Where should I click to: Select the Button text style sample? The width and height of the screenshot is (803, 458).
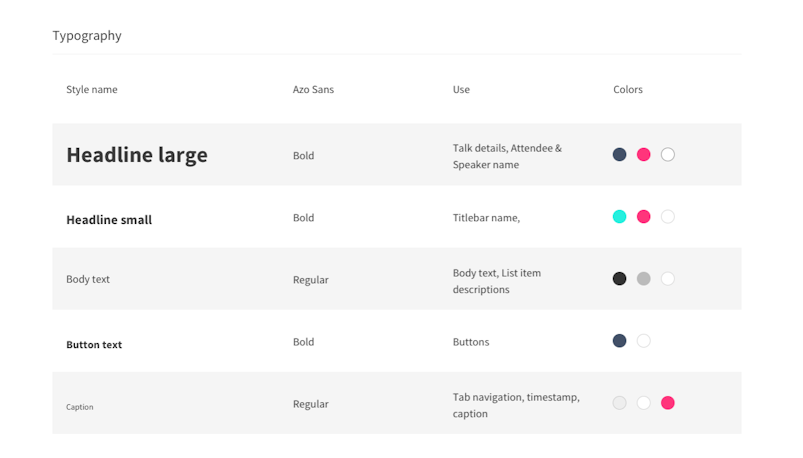pos(94,345)
